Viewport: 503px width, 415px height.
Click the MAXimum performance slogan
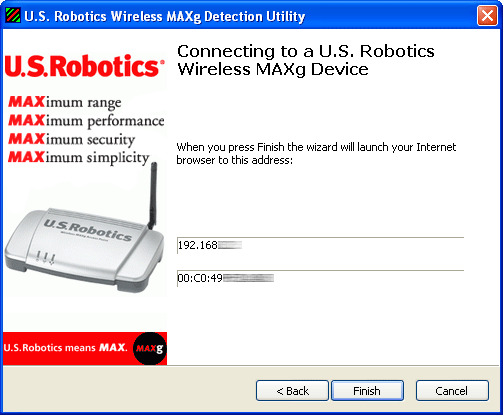click(x=86, y=121)
